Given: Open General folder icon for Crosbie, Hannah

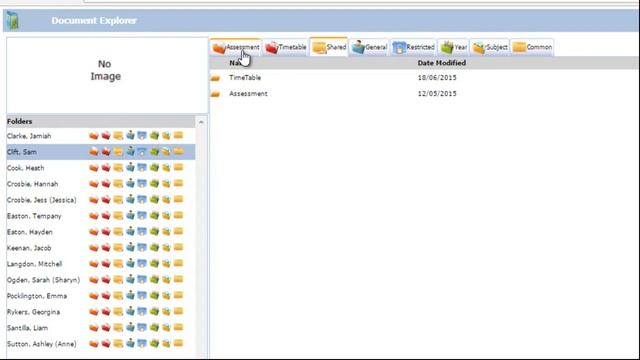Looking at the screenshot, I should click(x=130, y=184).
